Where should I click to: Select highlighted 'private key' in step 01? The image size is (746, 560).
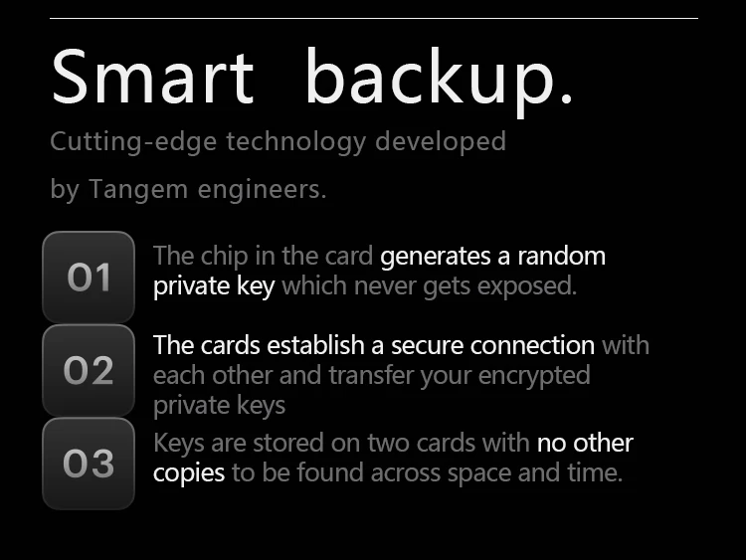[214, 287]
